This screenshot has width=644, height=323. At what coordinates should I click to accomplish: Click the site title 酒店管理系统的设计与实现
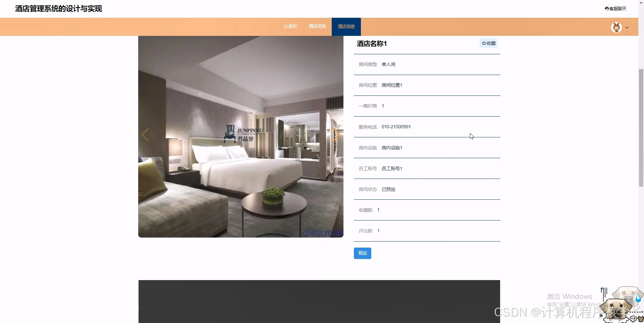click(58, 9)
